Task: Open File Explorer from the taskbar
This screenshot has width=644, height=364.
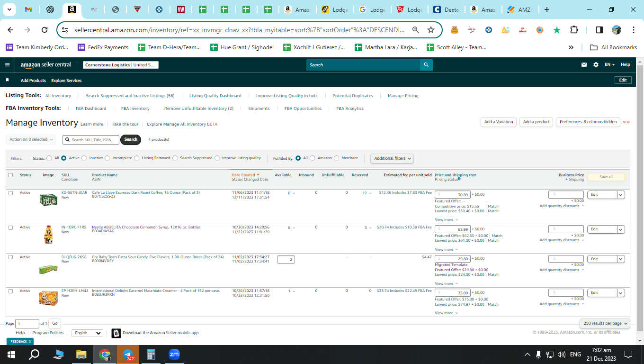Action: (x=81, y=355)
